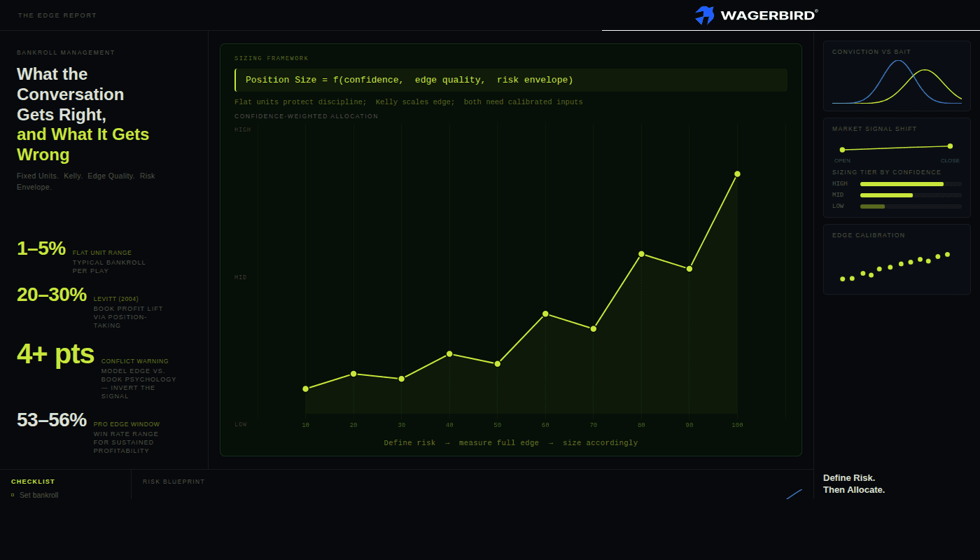Click the FLAT UNIT RANGE label
Screen dimensions: 980x560
point(102,253)
